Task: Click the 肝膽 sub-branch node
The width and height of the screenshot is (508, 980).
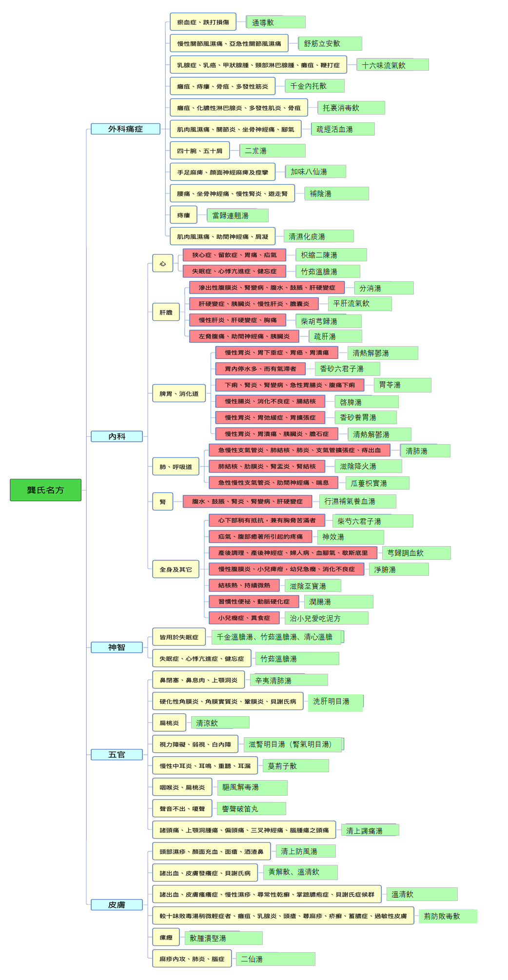Action: coord(166,313)
